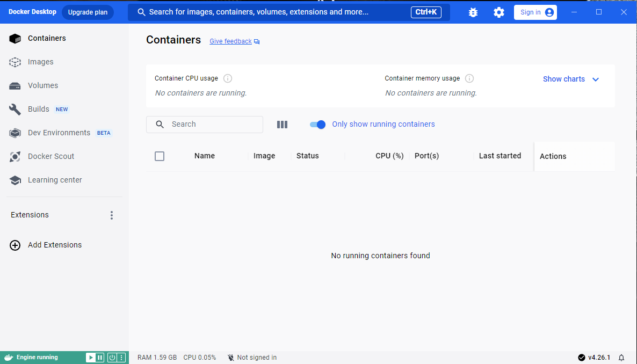The image size is (637, 364).
Task: Click the resume engine play button
Action: point(90,358)
